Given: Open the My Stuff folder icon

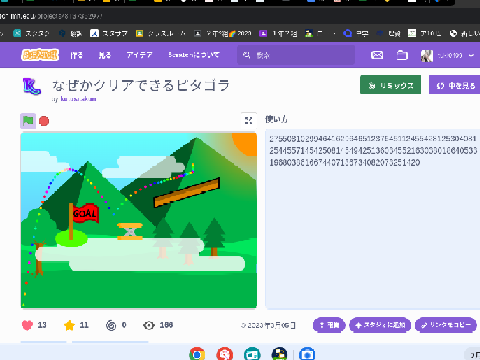Looking at the screenshot, I should point(402,55).
